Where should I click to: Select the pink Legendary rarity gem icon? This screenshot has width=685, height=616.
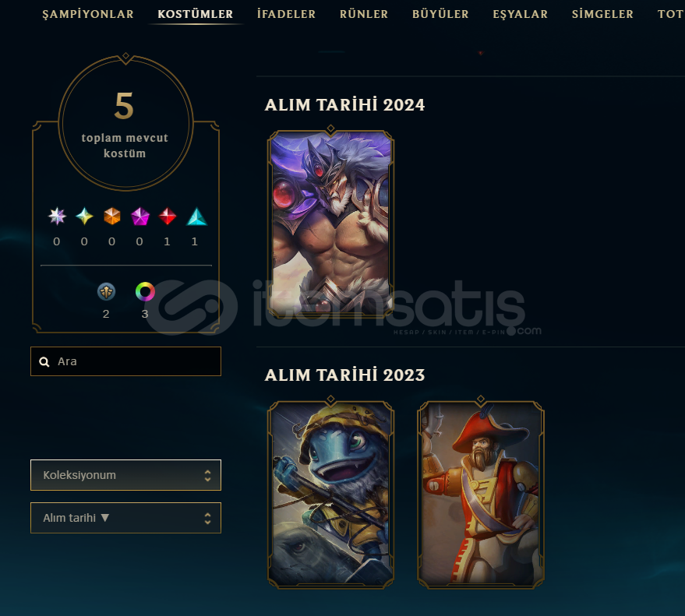pos(139,216)
